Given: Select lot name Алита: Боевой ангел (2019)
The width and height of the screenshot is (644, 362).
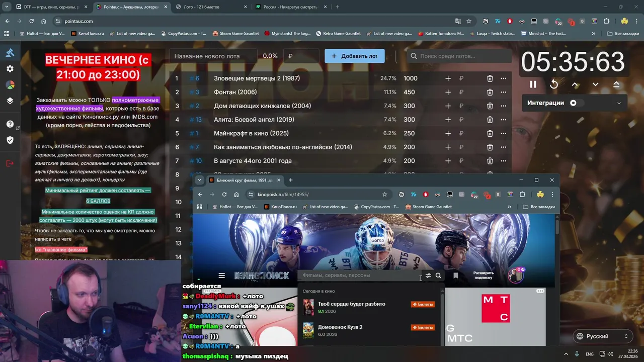Looking at the screenshot, I should tap(254, 120).
